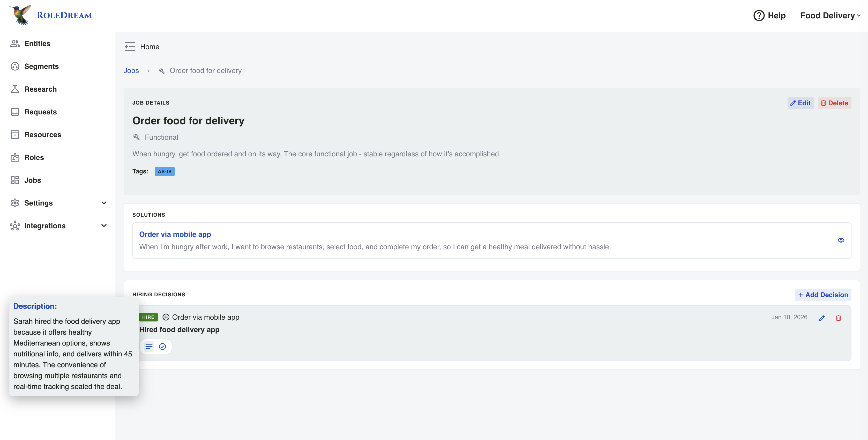Click the Add Decision button

[x=823, y=294]
